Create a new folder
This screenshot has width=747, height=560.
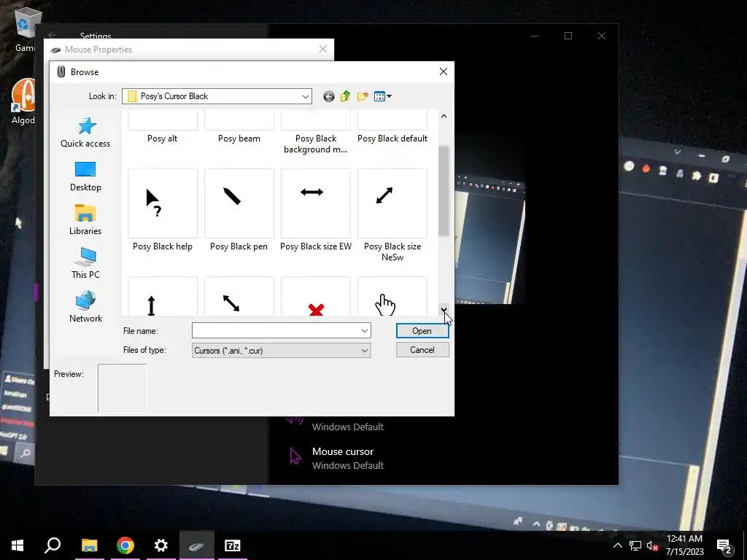click(363, 97)
